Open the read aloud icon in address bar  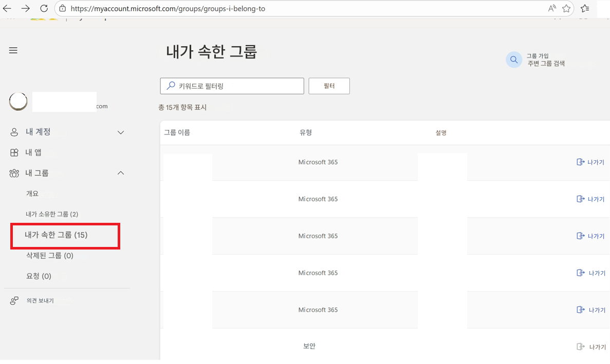pyautogui.click(x=551, y=8)
